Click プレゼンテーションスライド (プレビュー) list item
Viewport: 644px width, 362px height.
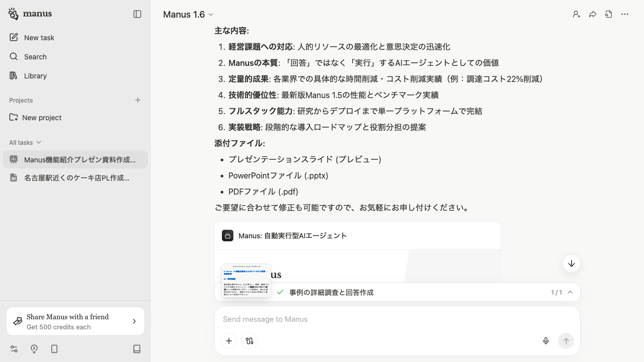pyautogui.click(x=305, y=159)
